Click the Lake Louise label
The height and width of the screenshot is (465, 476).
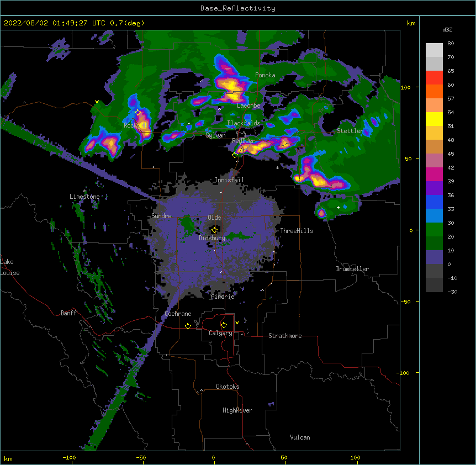tap(10, 267)
